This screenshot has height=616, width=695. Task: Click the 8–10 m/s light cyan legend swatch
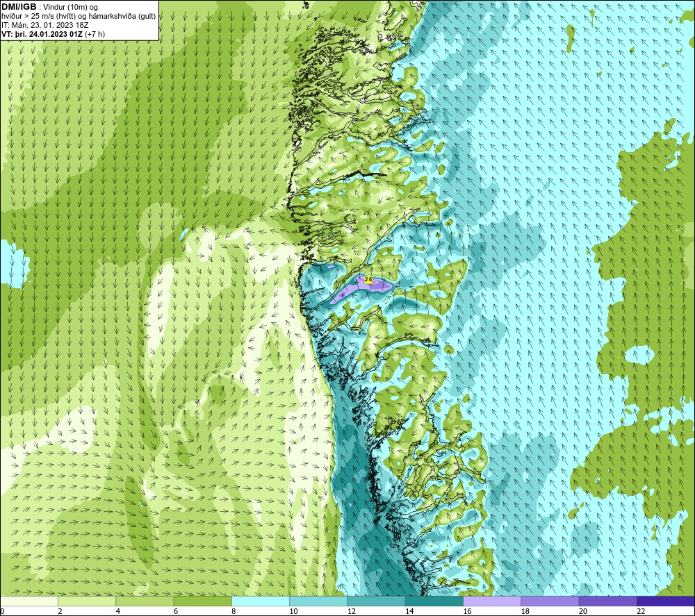pos(261,601)
